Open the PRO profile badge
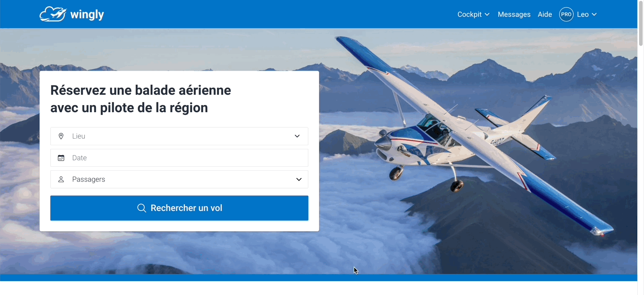This screenshot has width=644, height=295. 566,14
